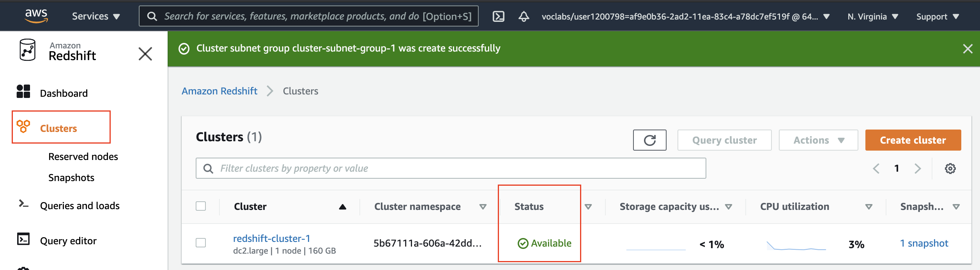Click the Queries and loads prompt icon
The width and height of the screenshot is (980, 270).
click(23, 204)
